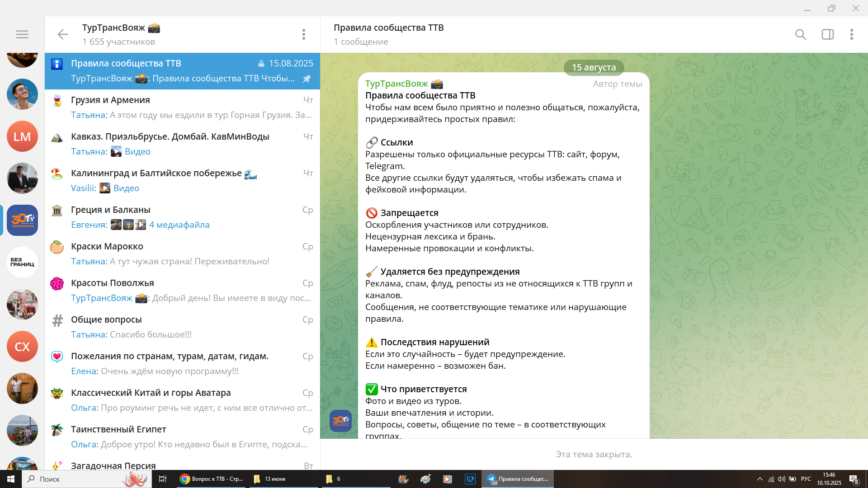Go back with the arrow icon
The image size is (868, 488).
pyautogui.click(x=62, y=34)
